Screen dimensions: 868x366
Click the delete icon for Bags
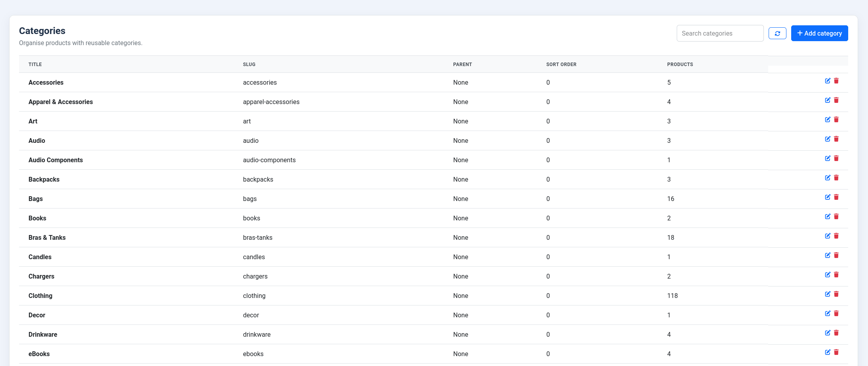[836, 197]
